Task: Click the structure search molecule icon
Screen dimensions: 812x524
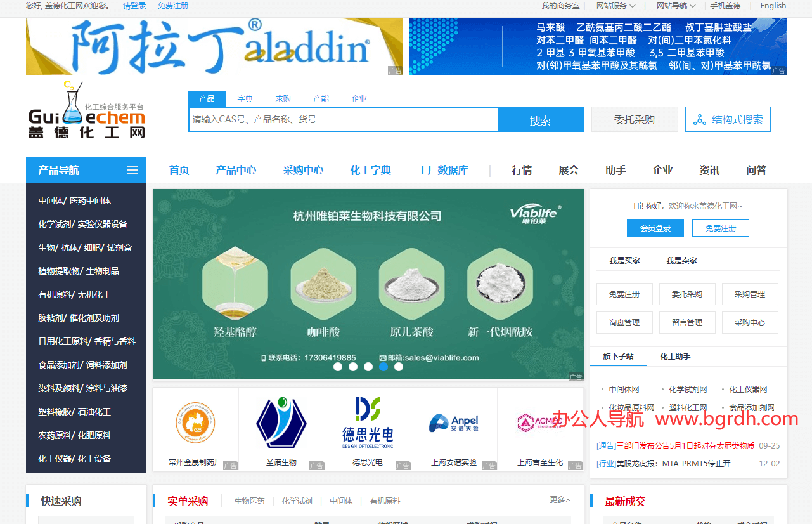Action: (700, 120)
